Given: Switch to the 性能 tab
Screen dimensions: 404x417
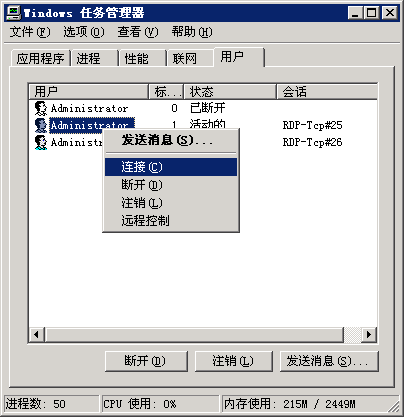Looking at the screenshot, I should click(x=142, y=58).
